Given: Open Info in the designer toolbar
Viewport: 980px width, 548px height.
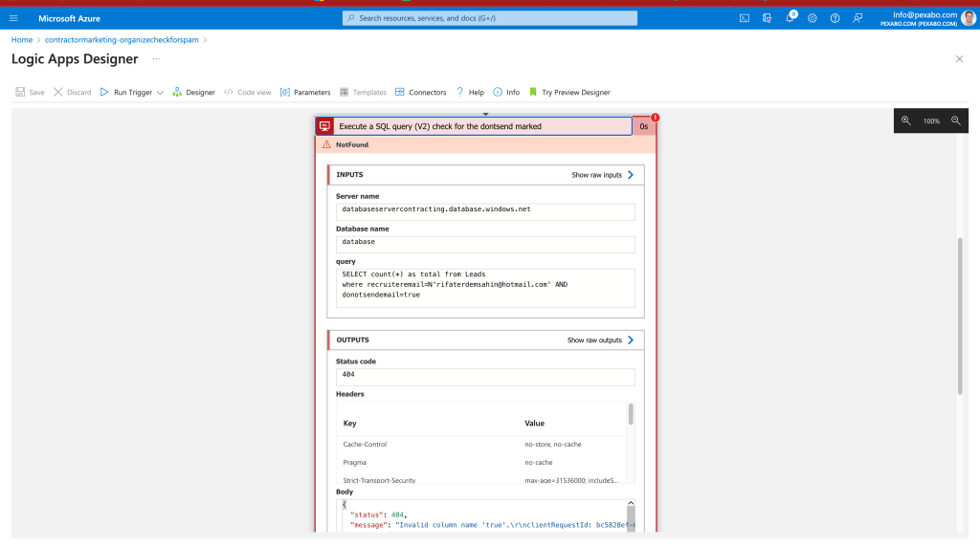Looking at the screenshot, I should (x=506, y=92).
